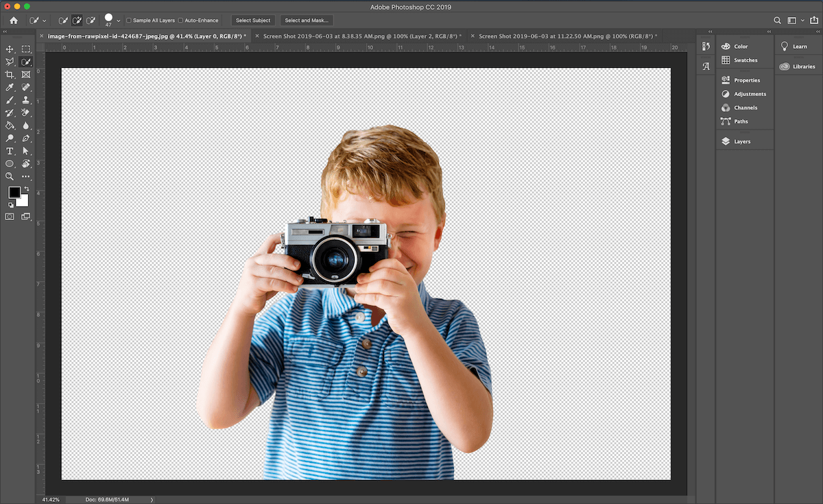Open the brush size dropdown
The width and height of the screenshot is (823, 504).
click(119, 20)
